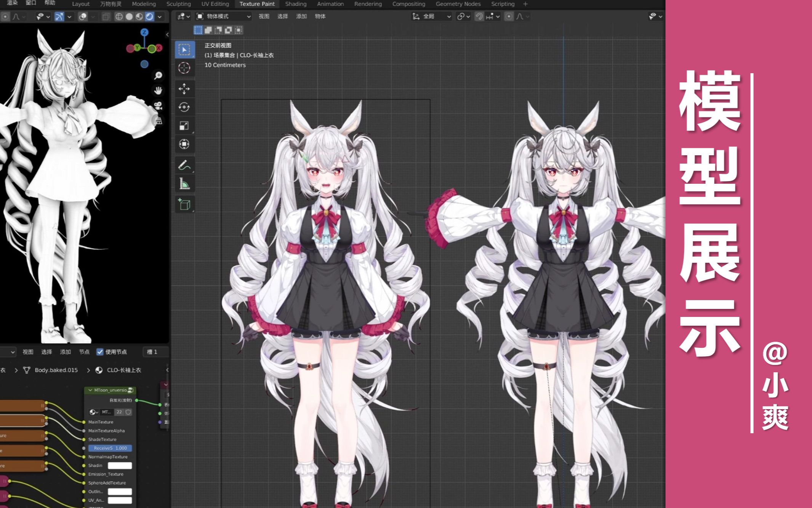The height and width of the screenshot is (508, 812).
Task: Open 物体 menu in main viewport header
Action: [320, 16]
